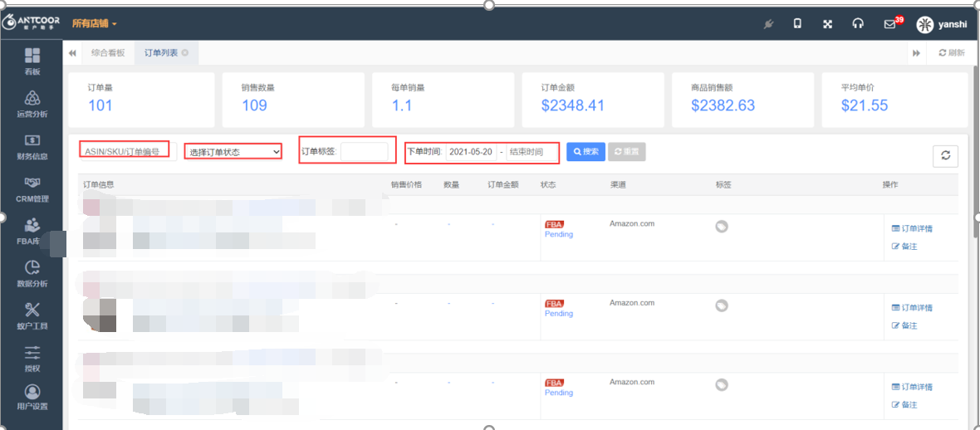Click the page vertical scrollbar
Viewport: 980px width, 430px height.
[x=976, y=150]
